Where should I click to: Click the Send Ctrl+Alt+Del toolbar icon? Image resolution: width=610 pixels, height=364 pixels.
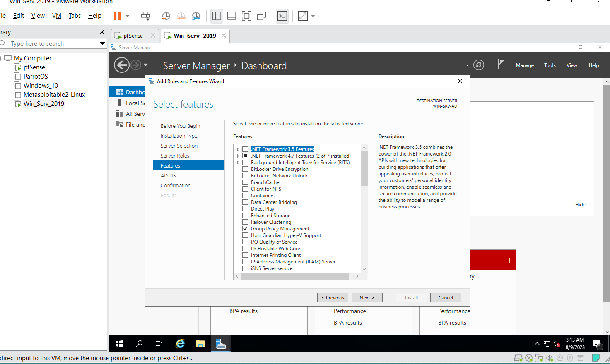(145, 16)
